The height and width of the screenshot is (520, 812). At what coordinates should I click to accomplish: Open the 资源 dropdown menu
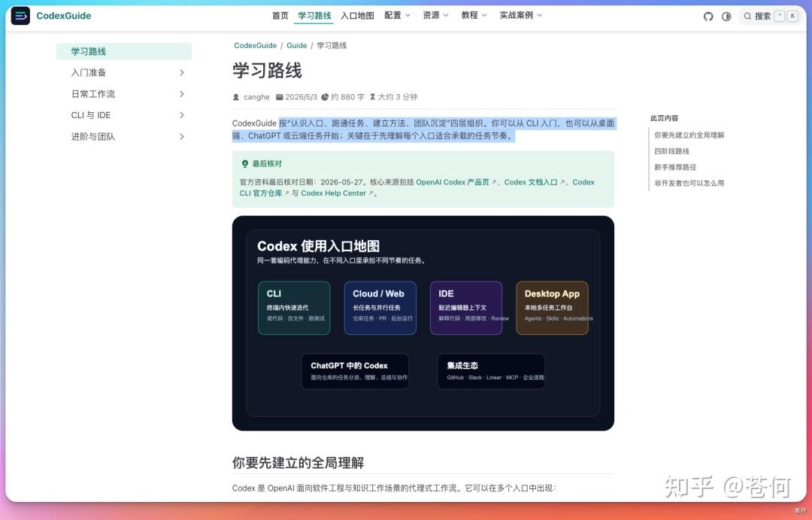coord(435,16)
